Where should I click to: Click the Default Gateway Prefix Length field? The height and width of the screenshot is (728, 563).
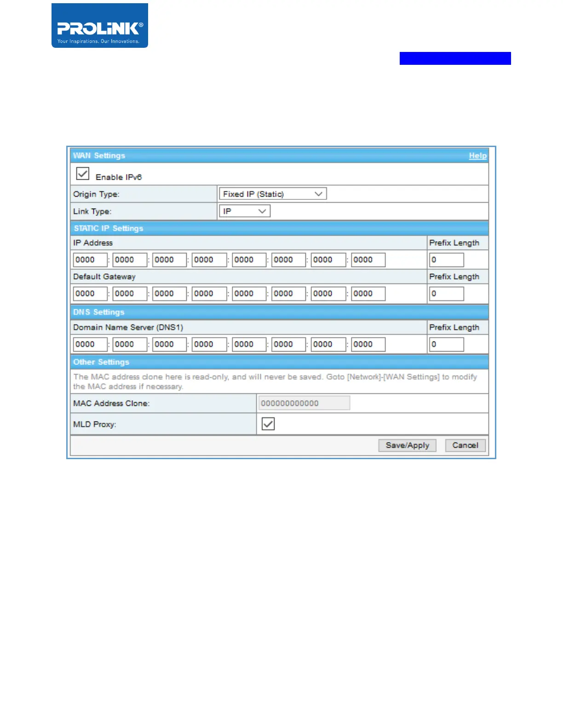pos(447,294)
